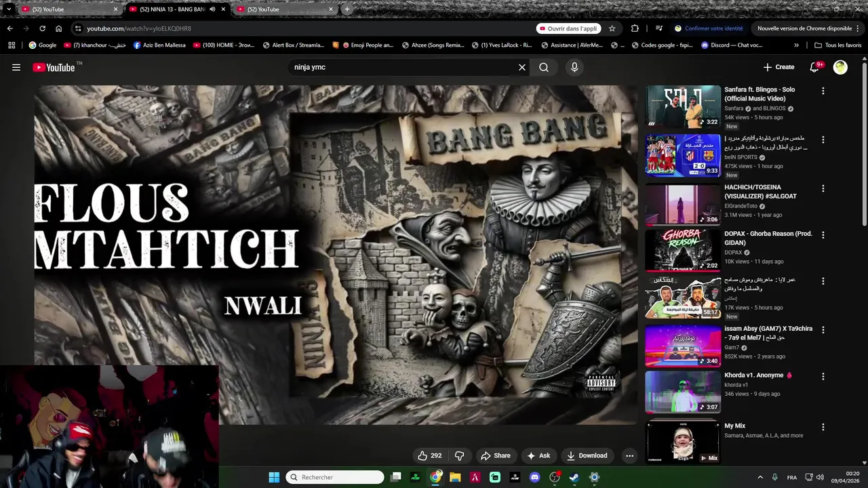Go back in browser history
Screen dimensions: 868x488
[x=9, y=28]
